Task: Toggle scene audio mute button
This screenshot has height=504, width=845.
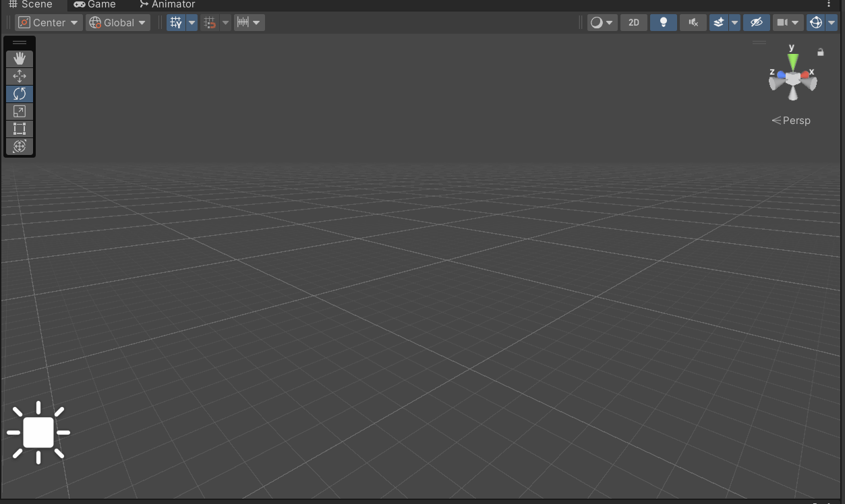Action: [693, 22]
